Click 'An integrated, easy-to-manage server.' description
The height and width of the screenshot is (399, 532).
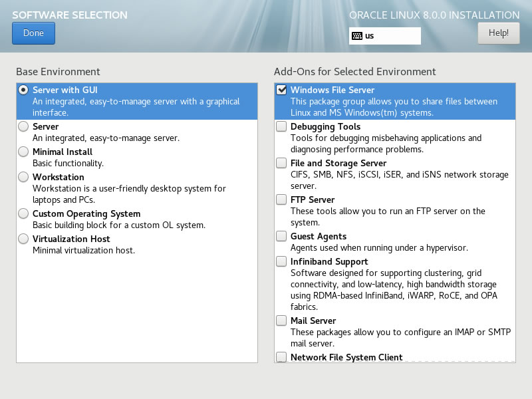tap(106, 138)
